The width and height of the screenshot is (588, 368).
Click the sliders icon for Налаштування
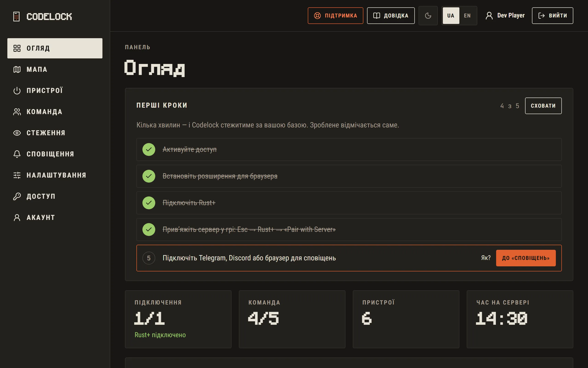(17, 175)
